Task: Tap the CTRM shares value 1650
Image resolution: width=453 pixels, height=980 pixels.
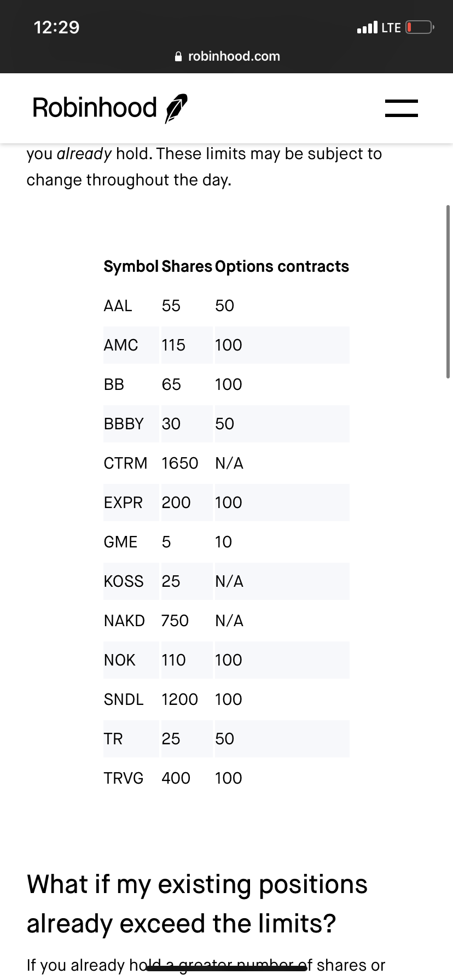Action: click(x=179, y=463)
